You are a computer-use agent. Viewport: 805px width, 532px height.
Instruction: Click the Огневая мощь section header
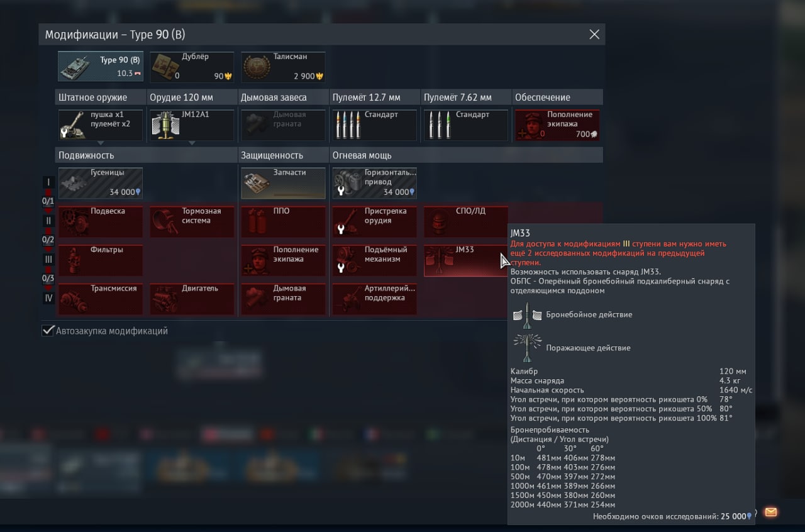click(465, 155)
